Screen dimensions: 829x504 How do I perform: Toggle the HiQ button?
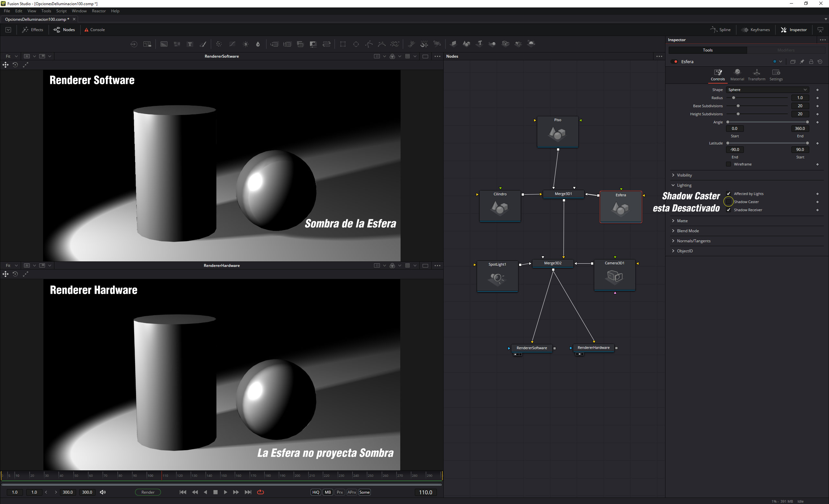click(316, 492)
